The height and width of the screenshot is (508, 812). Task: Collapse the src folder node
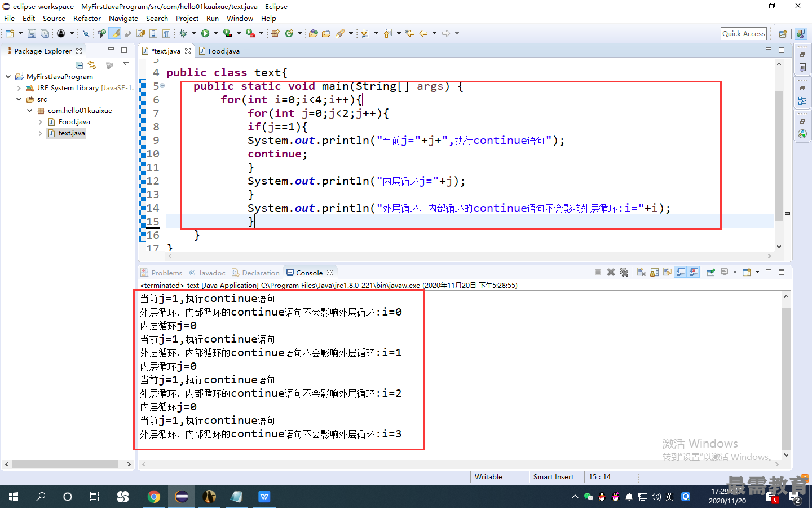[x=19, y=99]
